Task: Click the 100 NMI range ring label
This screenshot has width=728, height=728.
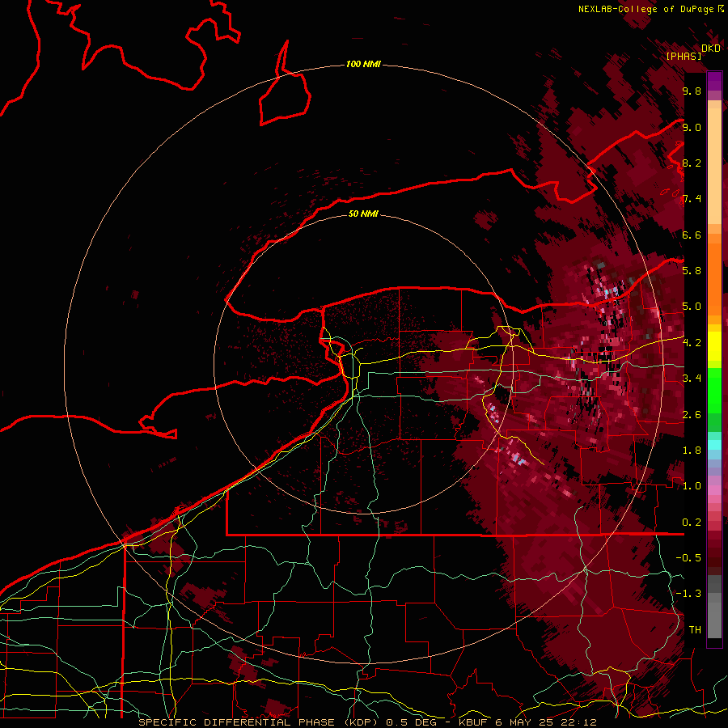Action: pos(363,64)
